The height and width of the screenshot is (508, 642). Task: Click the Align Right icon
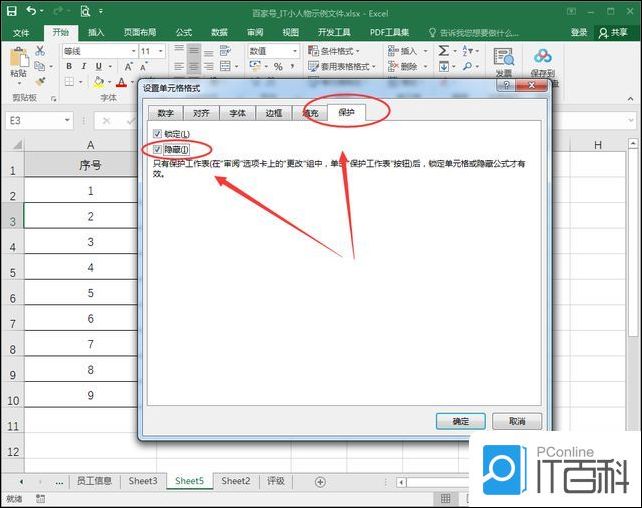click(208, 66)
